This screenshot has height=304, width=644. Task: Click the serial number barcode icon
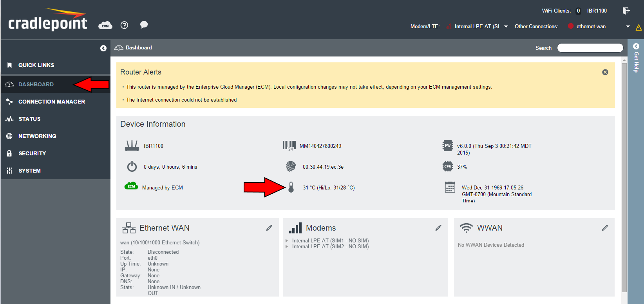(x=289, y=146)
